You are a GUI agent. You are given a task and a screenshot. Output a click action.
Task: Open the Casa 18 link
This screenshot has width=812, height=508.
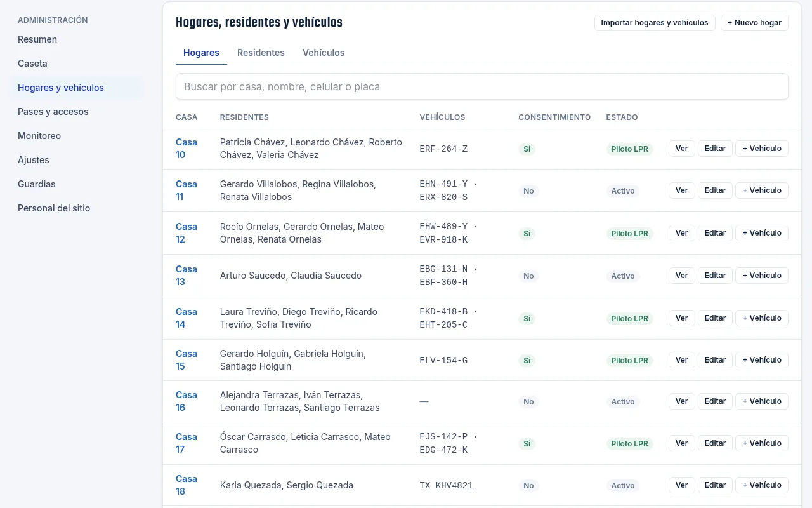point(187,485)
